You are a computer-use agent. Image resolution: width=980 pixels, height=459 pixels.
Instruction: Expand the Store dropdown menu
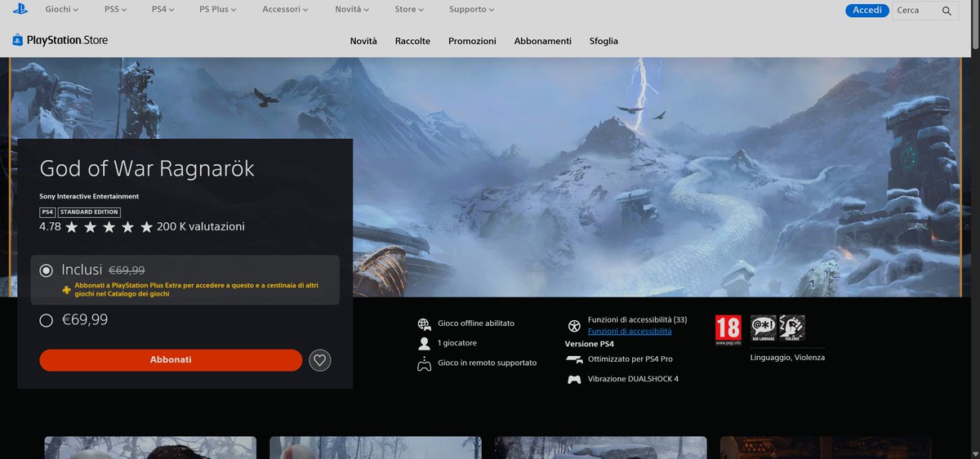409,10
